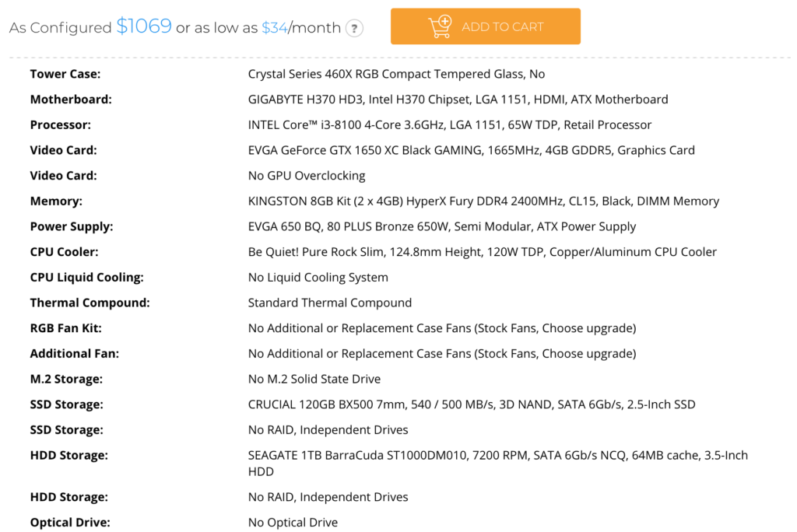Viewport: 797px width, 532px height.
Task: Click the KINGSTON 8GB Kit memory description
Action: pyautogui.click(x=483, y=201)
